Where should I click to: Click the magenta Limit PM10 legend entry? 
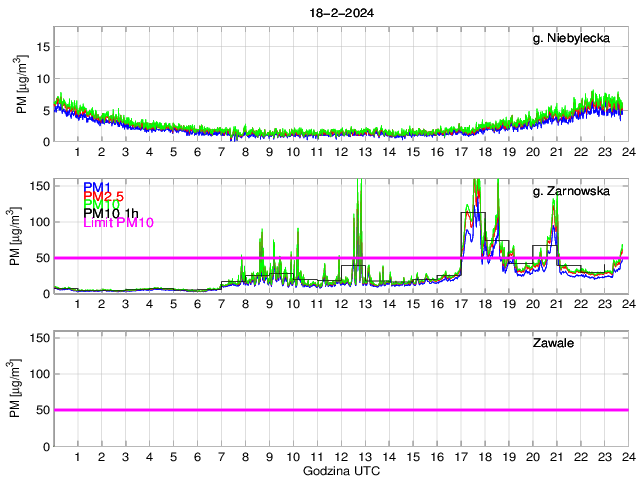(x=118, y=222)
